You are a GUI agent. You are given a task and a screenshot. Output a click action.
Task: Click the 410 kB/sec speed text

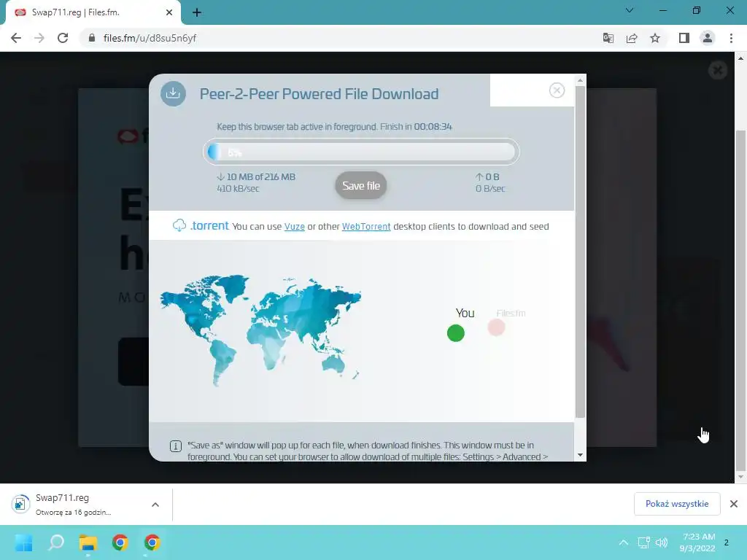(239, 189)
